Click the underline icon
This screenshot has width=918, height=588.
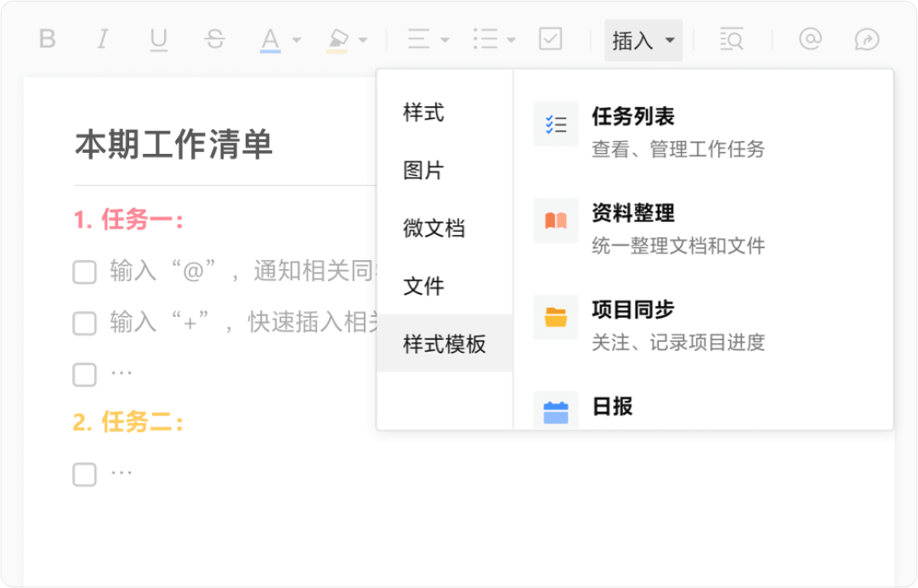click(x=158, y=39)
